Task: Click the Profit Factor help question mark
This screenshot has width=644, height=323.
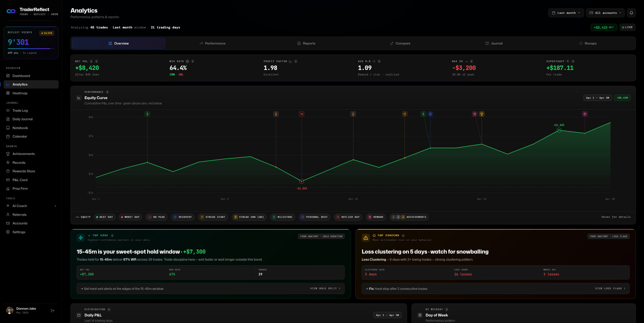Action: [x=296, y=61]
